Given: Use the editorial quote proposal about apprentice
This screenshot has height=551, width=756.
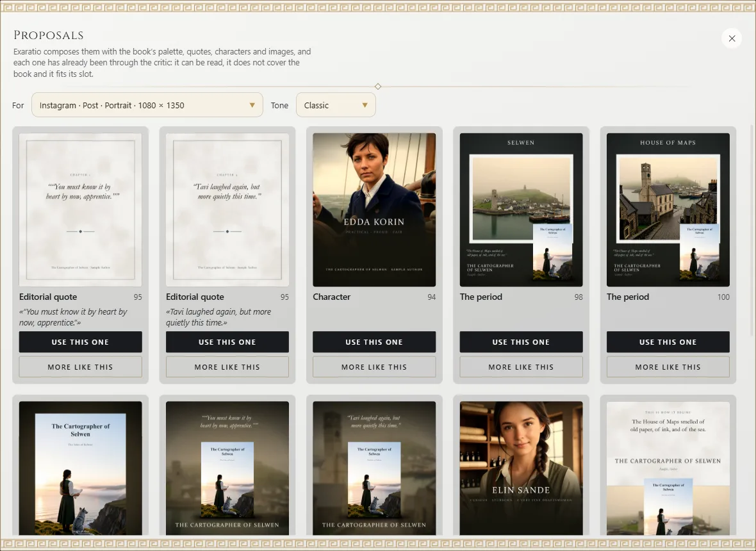Looking at the screenshot, I should point(81,341).
